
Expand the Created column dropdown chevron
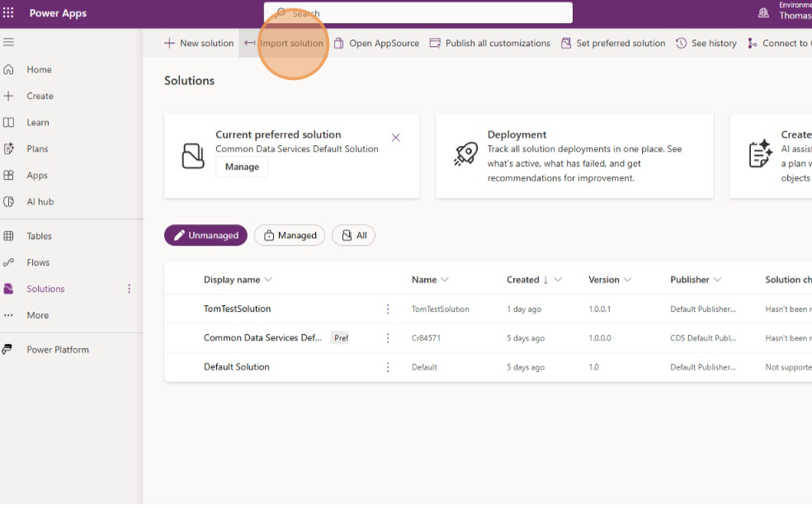click(558, 280)
